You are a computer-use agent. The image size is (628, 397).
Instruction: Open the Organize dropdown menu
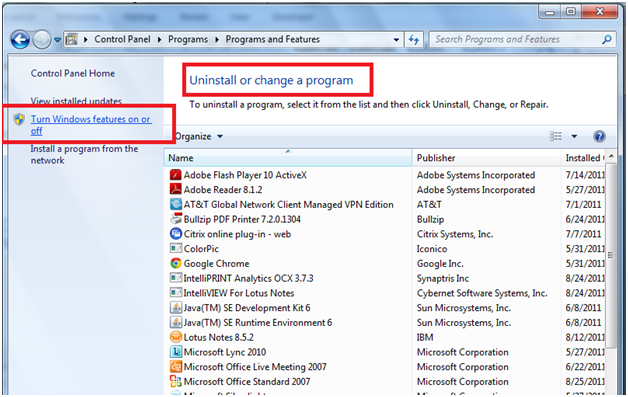[199, 137]
